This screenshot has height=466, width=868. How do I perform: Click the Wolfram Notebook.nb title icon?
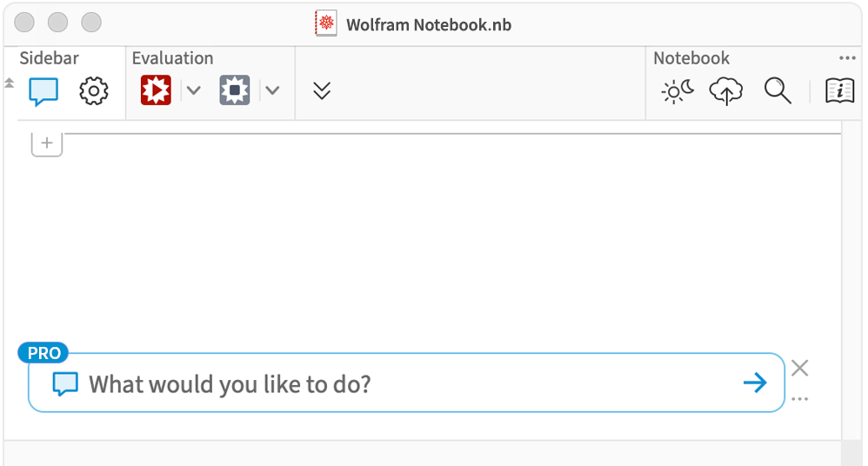326,23
